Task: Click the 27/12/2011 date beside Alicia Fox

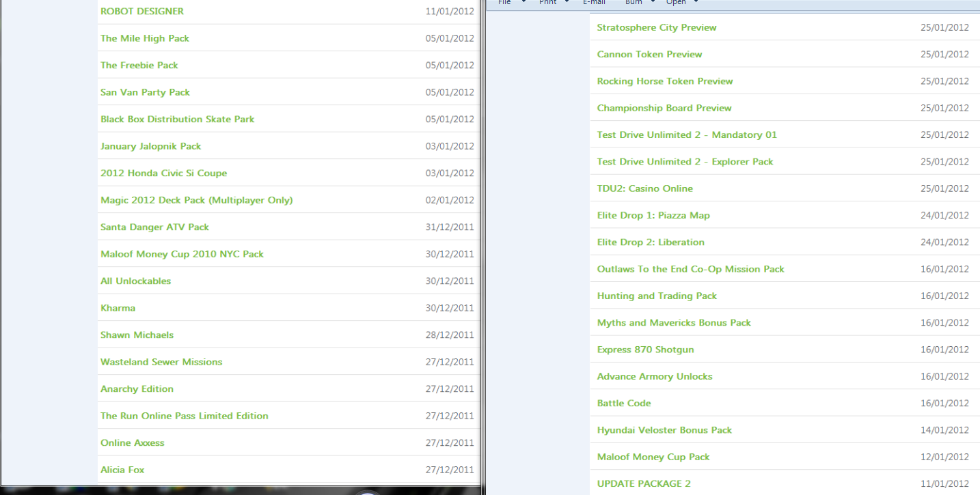Action: click(450, 470)
